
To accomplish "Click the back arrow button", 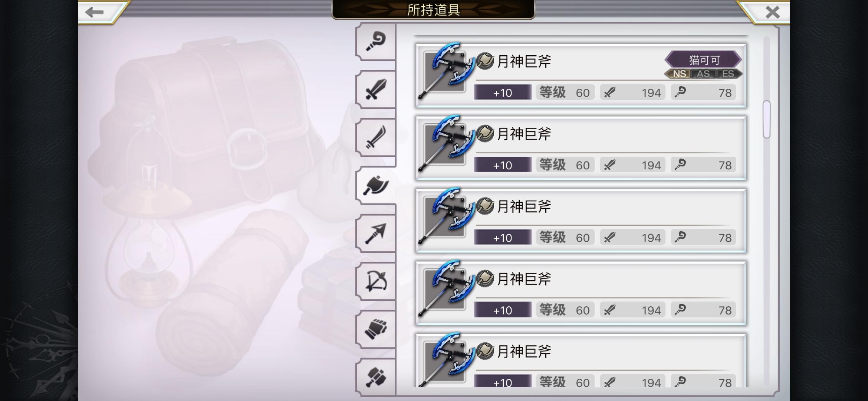I will coord(99,12).
